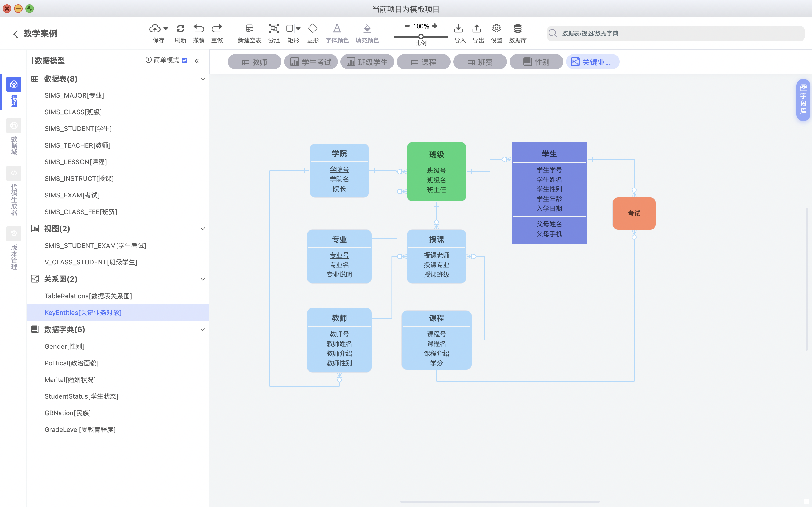
Task: Click the Refresh icon
Action: point(180,28)
